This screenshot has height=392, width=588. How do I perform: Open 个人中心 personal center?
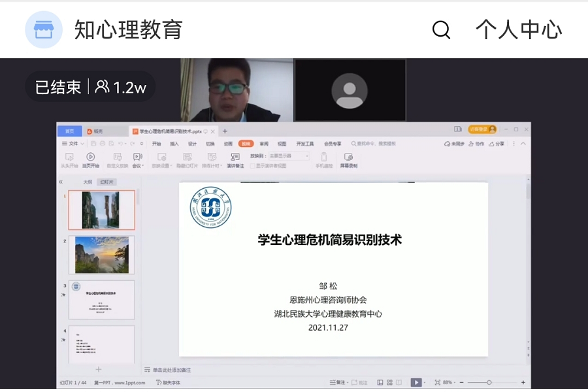(x=519, y=30)
